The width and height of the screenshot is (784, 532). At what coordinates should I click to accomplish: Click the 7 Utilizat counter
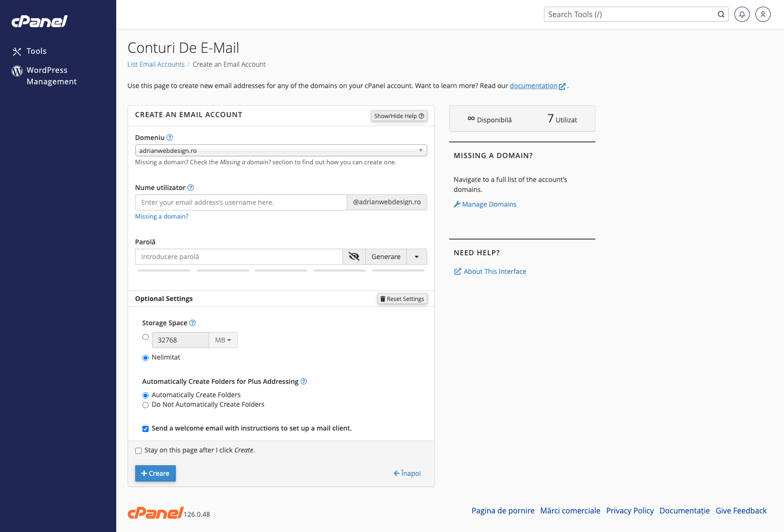(x=562, y=119)
